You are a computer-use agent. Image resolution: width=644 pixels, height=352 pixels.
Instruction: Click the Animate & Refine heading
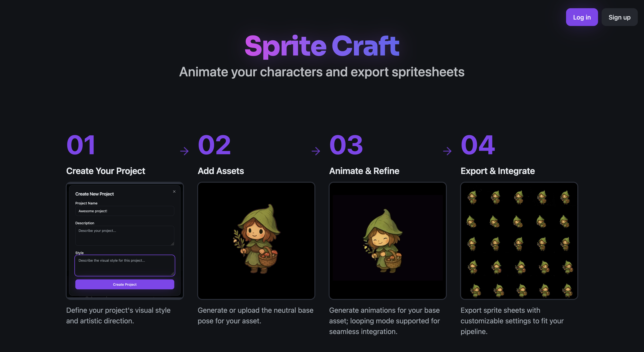click(364, 171)
